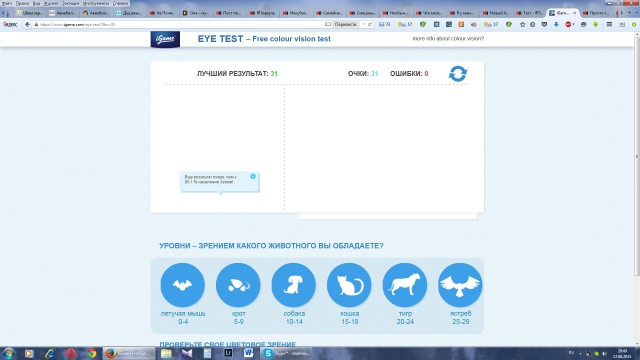Click the mail counter icon showing 70
The width and height of the screenshot is (640, 360).
[384, 24]
